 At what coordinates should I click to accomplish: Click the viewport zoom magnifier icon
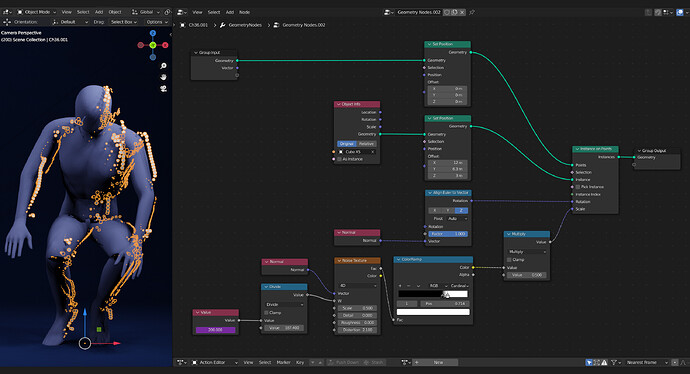(x=163, y=66)
